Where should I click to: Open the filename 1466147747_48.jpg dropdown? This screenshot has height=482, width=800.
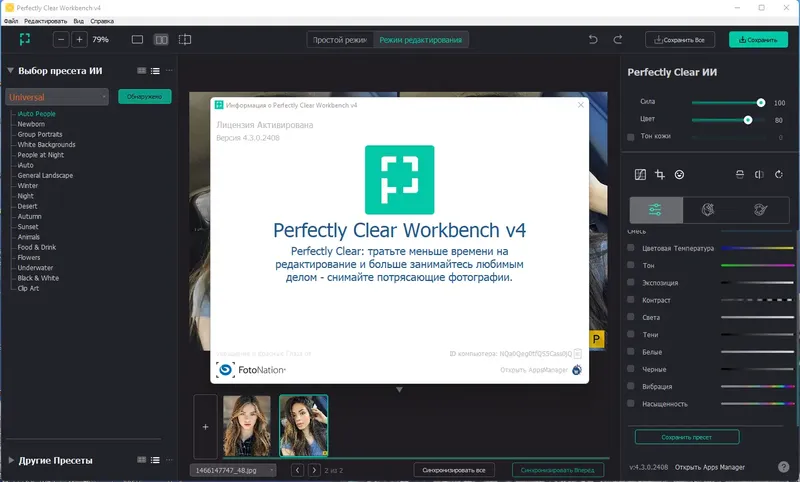pos(233,470)
